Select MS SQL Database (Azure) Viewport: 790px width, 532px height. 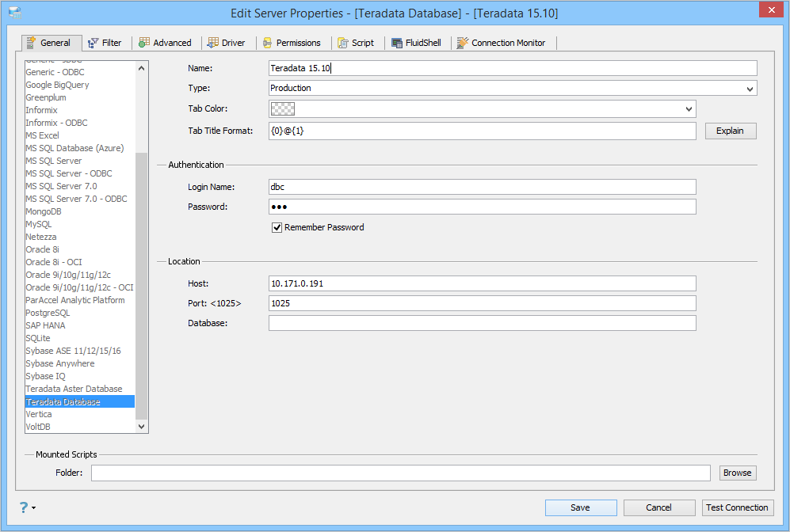click(80, 148)
